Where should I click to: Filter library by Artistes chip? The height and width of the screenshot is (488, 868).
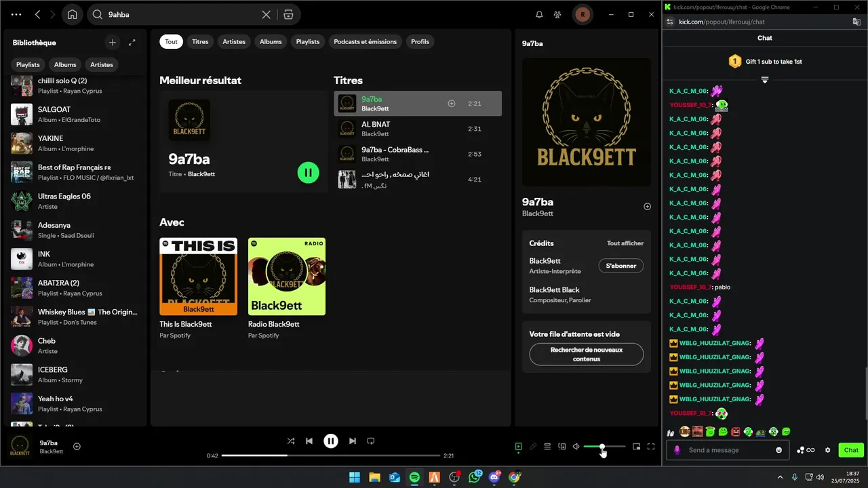coord(102,64)
